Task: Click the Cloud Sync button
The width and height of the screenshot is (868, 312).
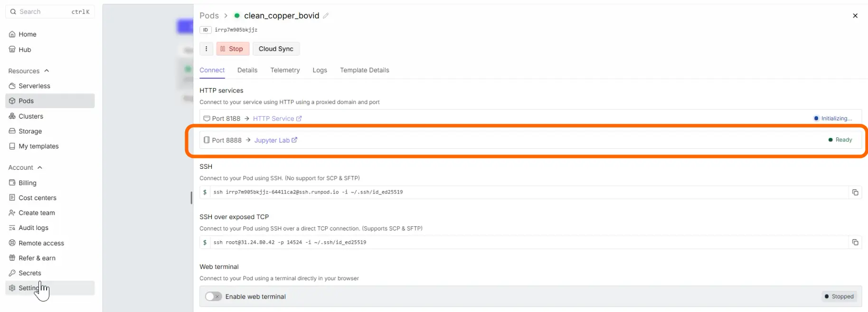Action: (276, 49)
